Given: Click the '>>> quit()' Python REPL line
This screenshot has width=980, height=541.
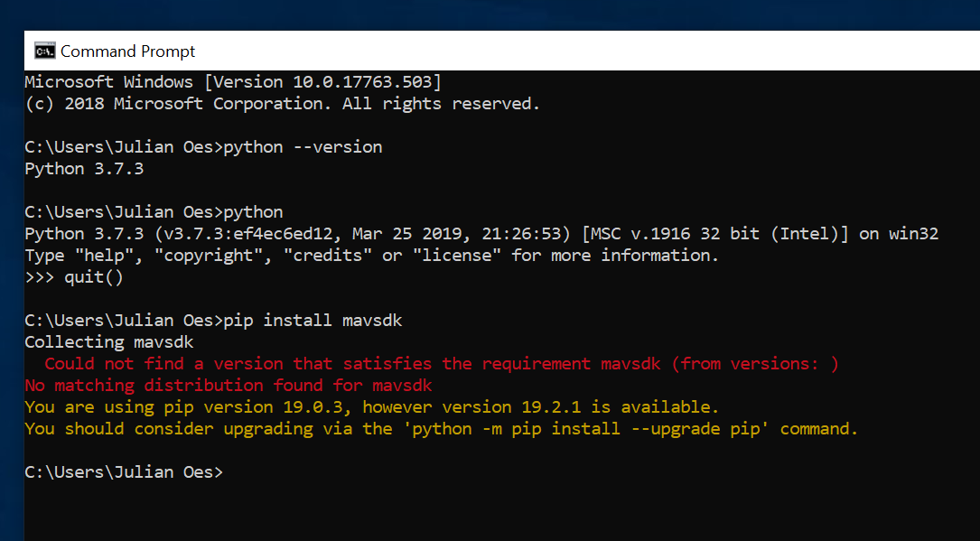Looking at the screenshot, I should [x=72, y=276].
